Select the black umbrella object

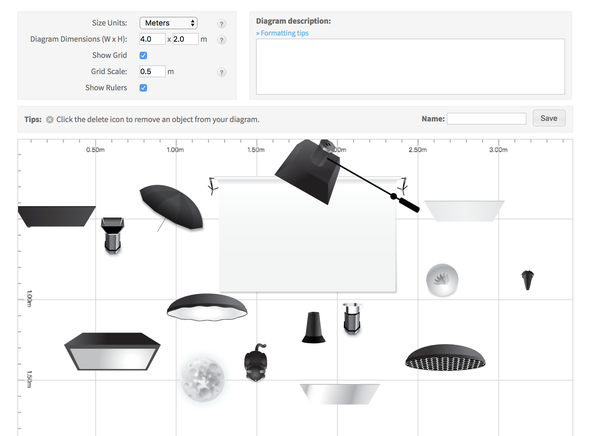171,207
